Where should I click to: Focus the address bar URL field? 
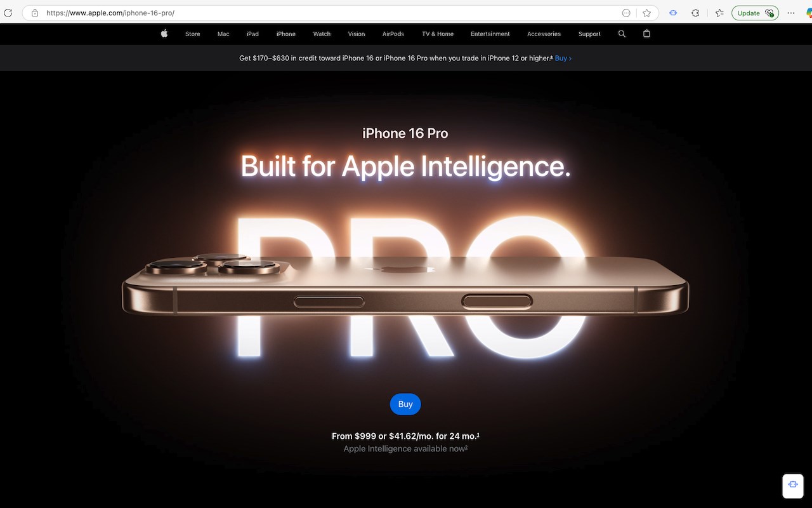(x=330, y=13)
